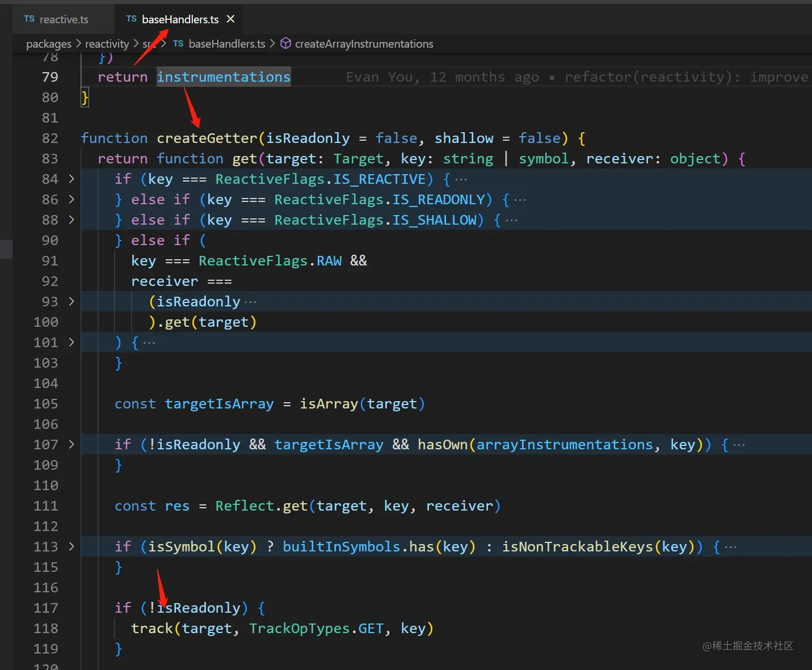Expand the folded block at line 101
Image resolution: width=812 pixels, height=670 pixels.
coord(71,342)
